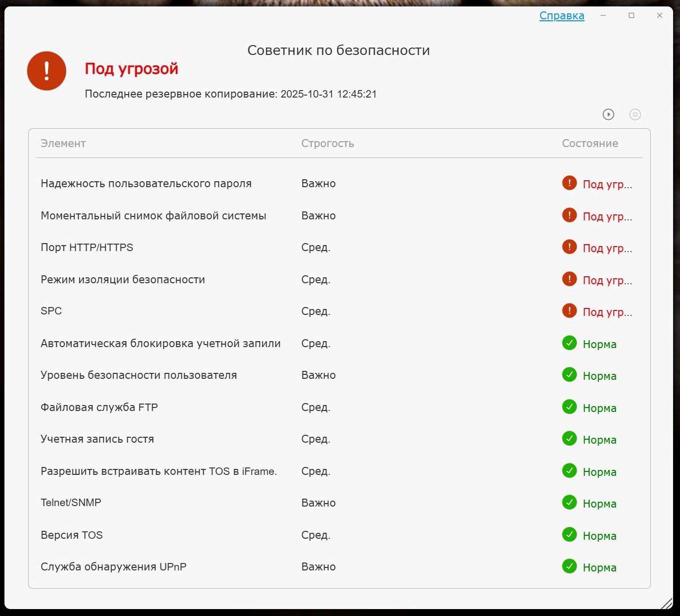Screen dimensions: 680x616
Task: Select the Режим изоляции безопасности item
Action: pos(123,280)
